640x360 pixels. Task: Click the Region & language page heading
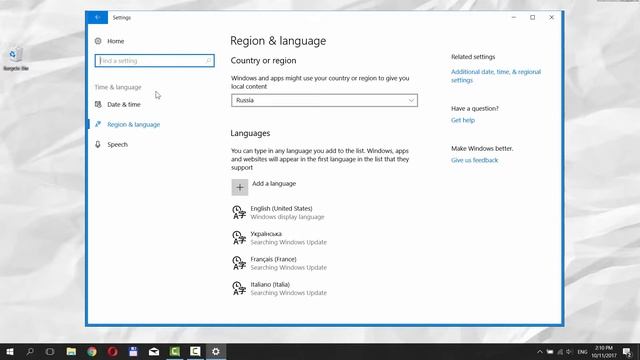[x=278, y=41]
